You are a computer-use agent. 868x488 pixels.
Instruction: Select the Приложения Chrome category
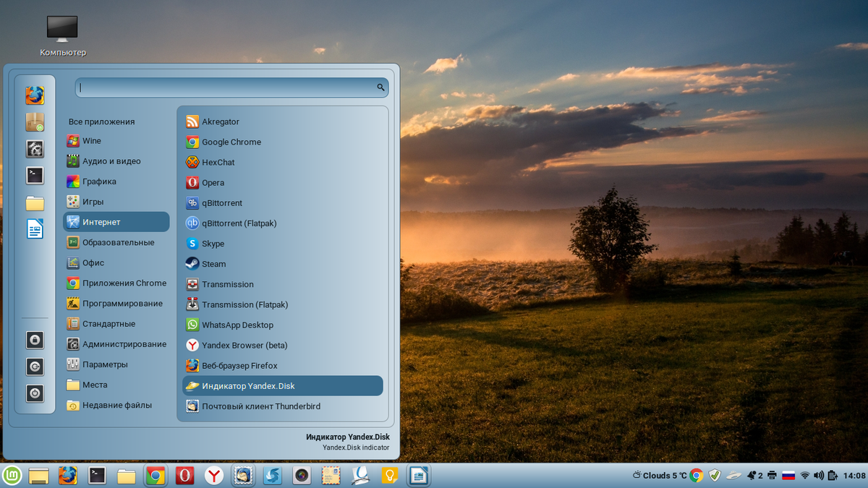point(116,283)
